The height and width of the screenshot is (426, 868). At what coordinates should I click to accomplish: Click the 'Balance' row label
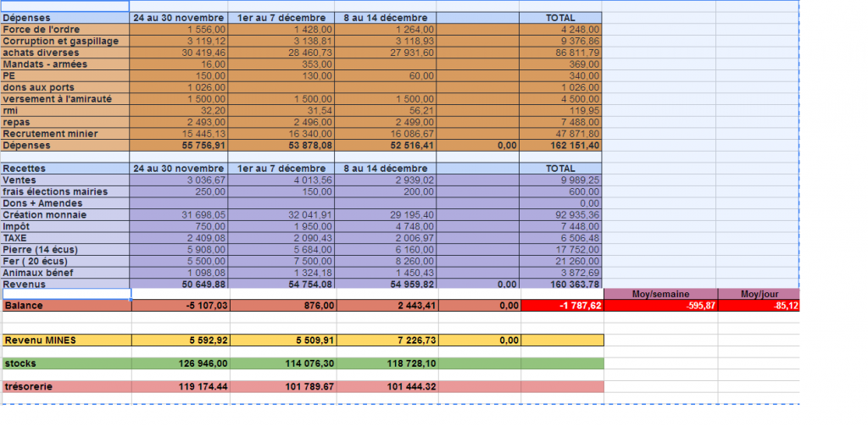click(x=66, y=306)
